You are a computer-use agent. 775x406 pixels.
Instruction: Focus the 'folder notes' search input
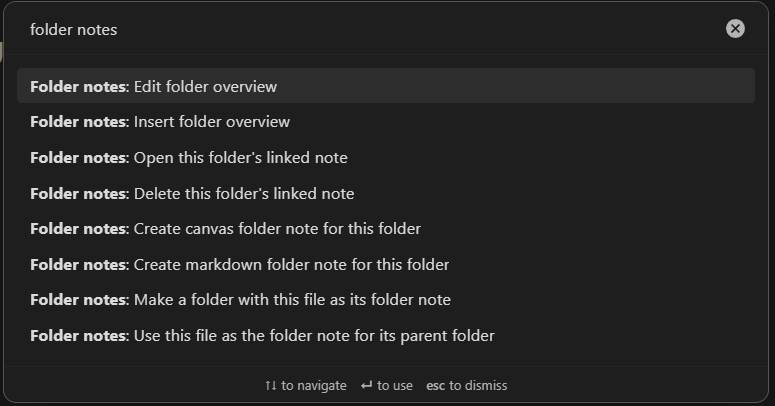(x=371, y=30)
